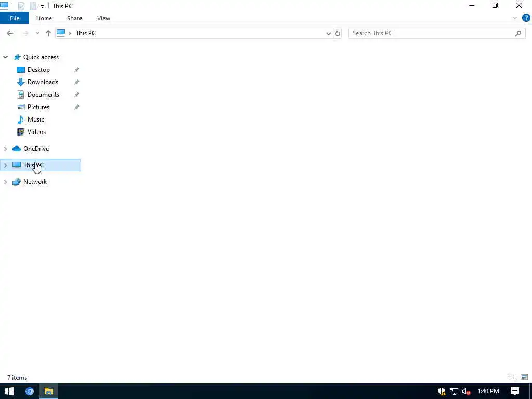Image resolution: width=532 pixels, height=399 pixels.
Task: Switch to the View ribbon tab
Action: point(103,18)
